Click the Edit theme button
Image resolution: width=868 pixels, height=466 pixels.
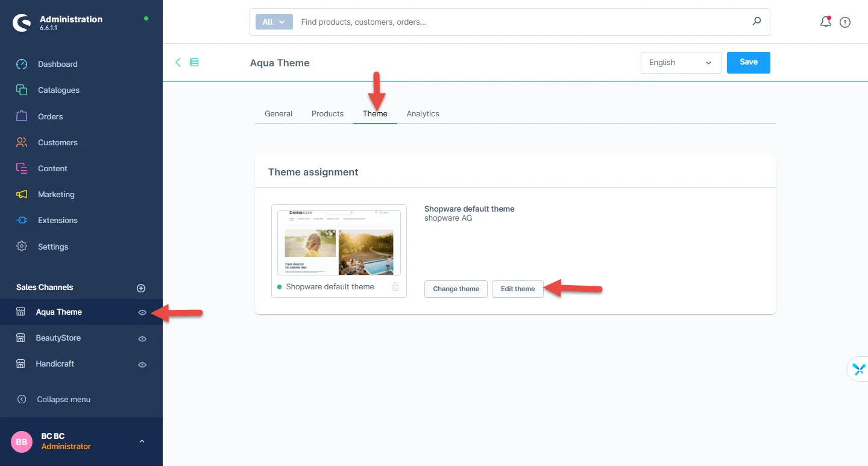518,289
